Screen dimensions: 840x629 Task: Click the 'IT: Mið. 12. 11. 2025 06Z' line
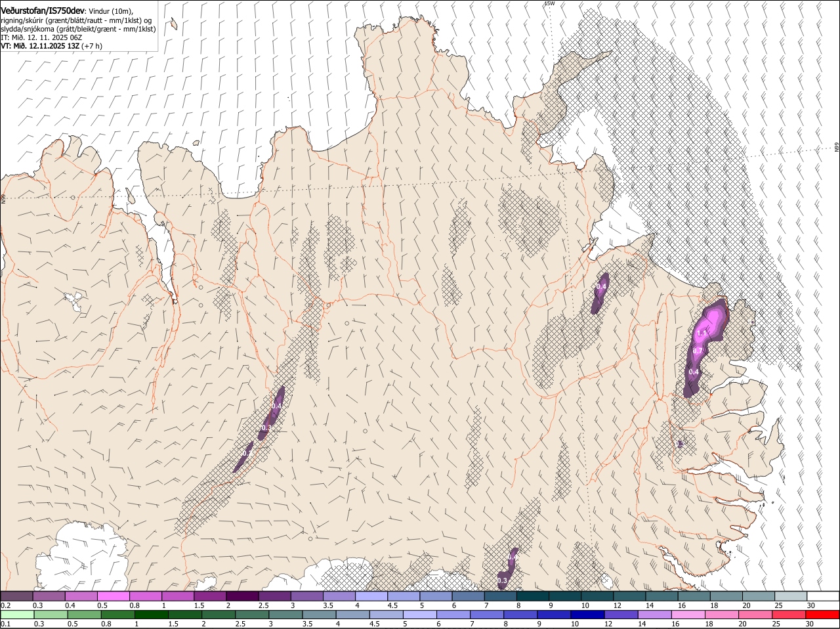click(41, 38)
